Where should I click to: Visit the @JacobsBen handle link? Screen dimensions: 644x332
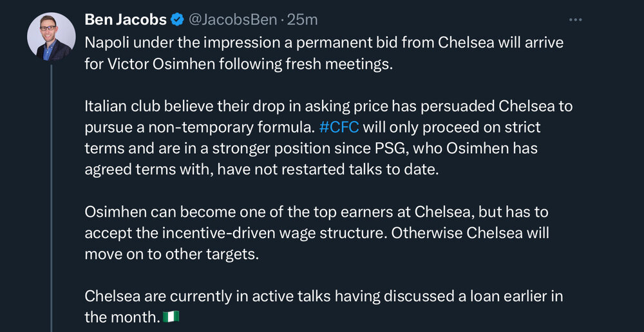pos(232,19)
